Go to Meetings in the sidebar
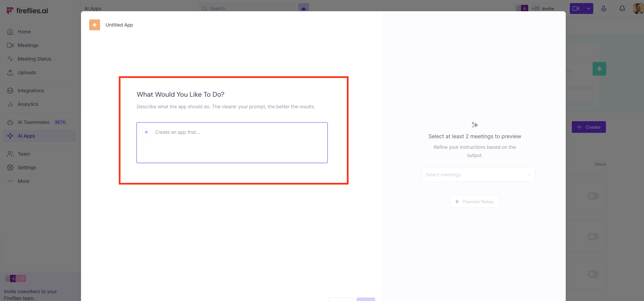 [28, 45]
